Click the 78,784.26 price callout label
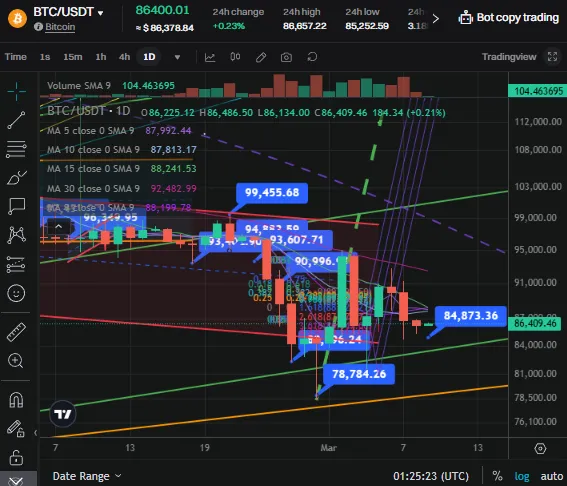Image resolution: width=567 pixels, height=486 pixels. 359,374
